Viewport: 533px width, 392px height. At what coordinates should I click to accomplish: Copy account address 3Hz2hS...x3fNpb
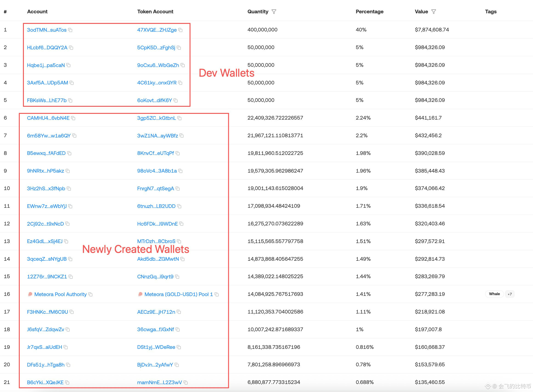coord(69,189)
